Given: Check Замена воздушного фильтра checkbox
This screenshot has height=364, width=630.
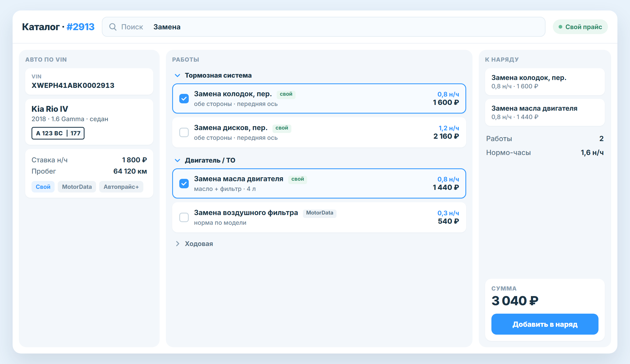Looking at the screenshot, I should point(184,217).
